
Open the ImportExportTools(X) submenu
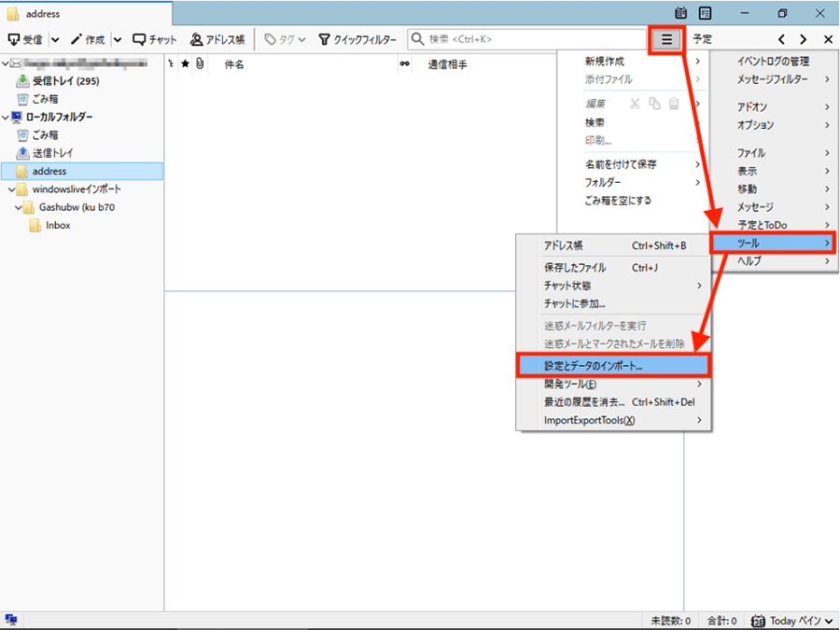point(613,421)
